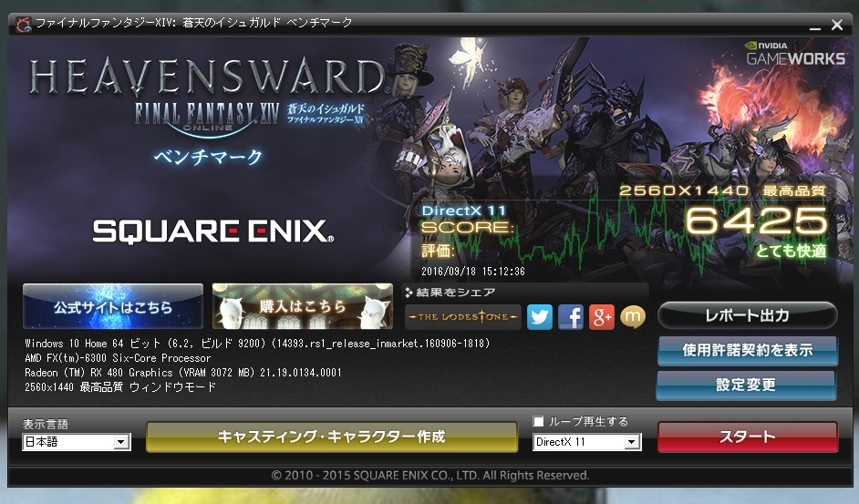The image size is (859, 504).
Task: Click the 2560x1440 最高品質 ウィンドウモード line
Action: [120, 387]
